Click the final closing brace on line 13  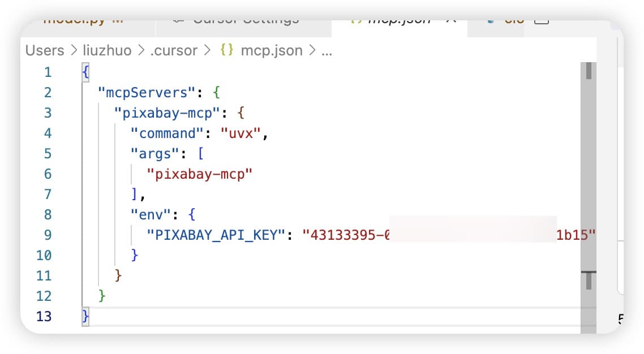(x=85, y=317)
